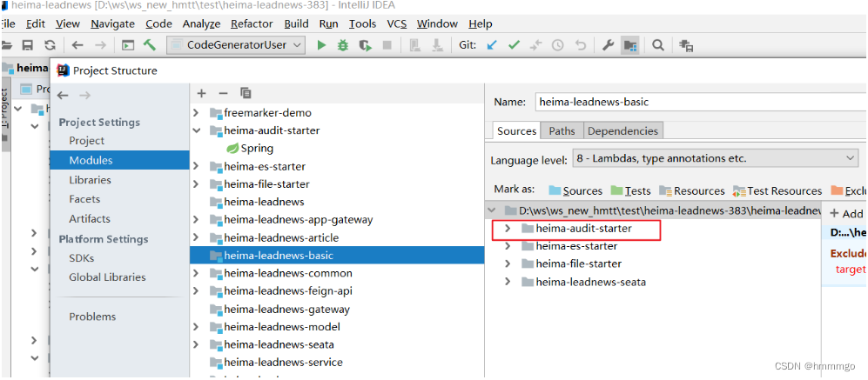Screen dimensions: 868x380
Task: Remove selected module with minus icon
Action: (223, 94)
